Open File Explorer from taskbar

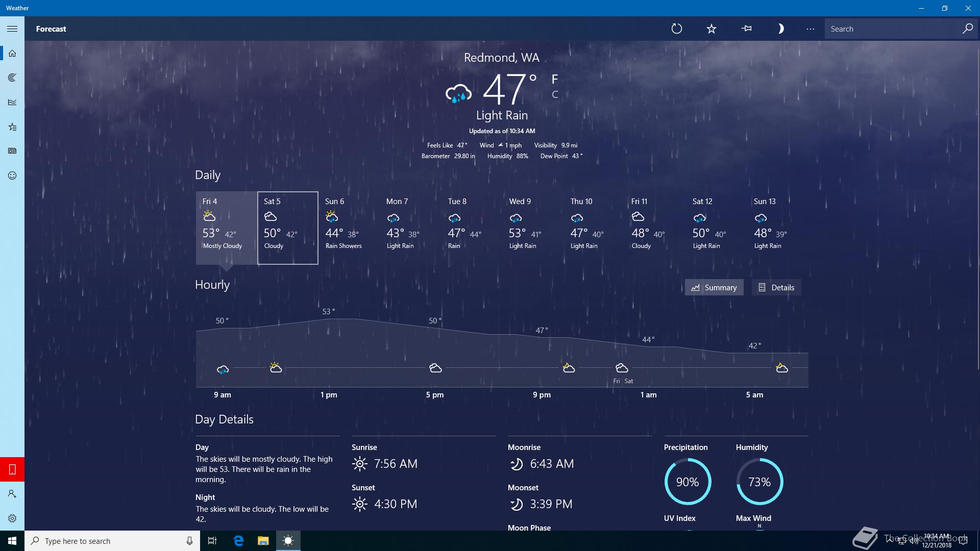[263, 541]
